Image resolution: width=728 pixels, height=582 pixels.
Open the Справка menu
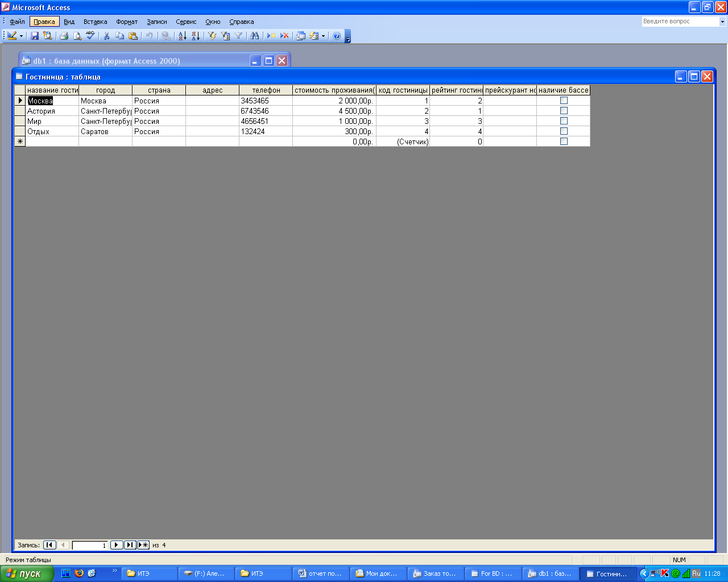pos(242,22)
